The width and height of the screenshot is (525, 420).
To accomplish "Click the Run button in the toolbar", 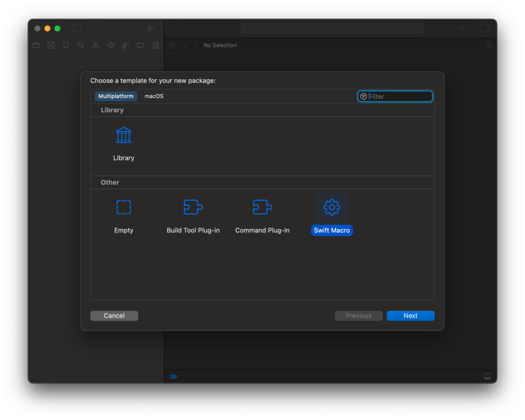I will (x=150, y=28).
